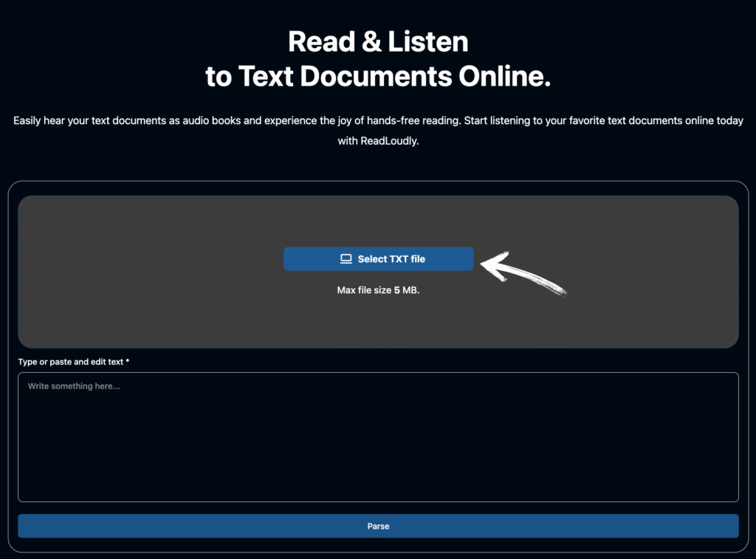The image size is (756, 559).
Task: Click the 'Read & Listen' heading line
Action: tap(379, 41)
